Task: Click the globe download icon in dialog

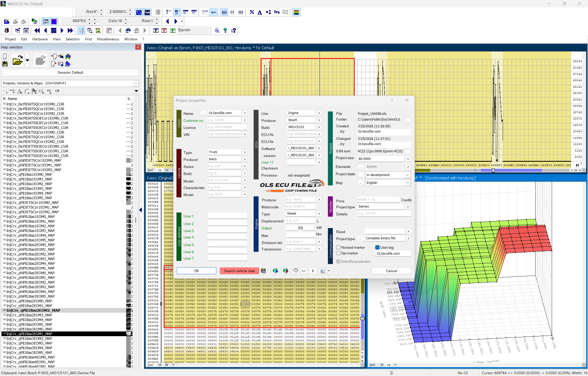Action: click(275, 271)
